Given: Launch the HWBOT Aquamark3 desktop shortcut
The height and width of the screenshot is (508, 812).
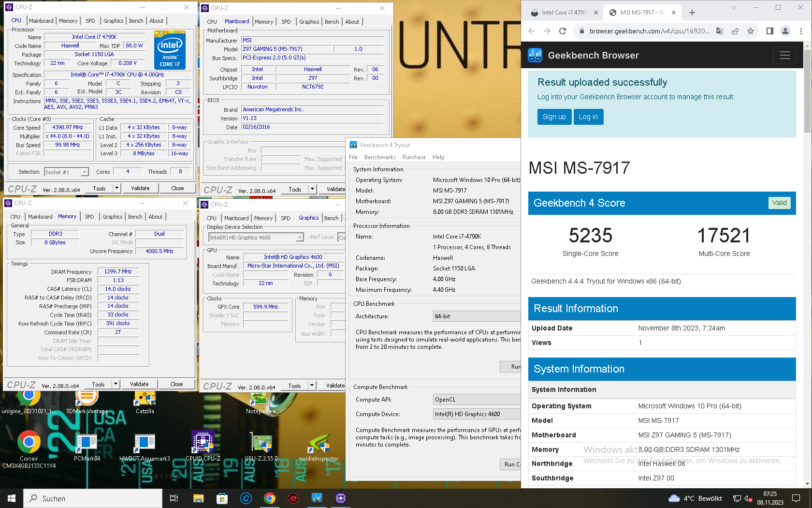Looking at the screenshot, I should 145,446.
